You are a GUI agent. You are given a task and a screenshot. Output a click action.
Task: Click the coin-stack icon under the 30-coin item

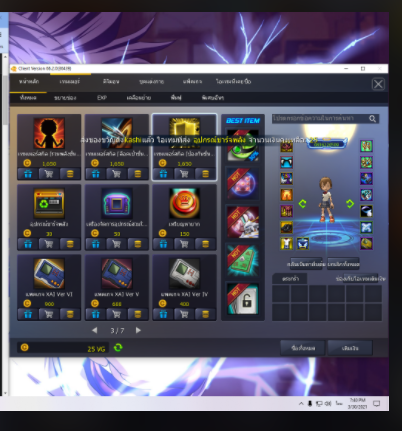click(70, 244)
